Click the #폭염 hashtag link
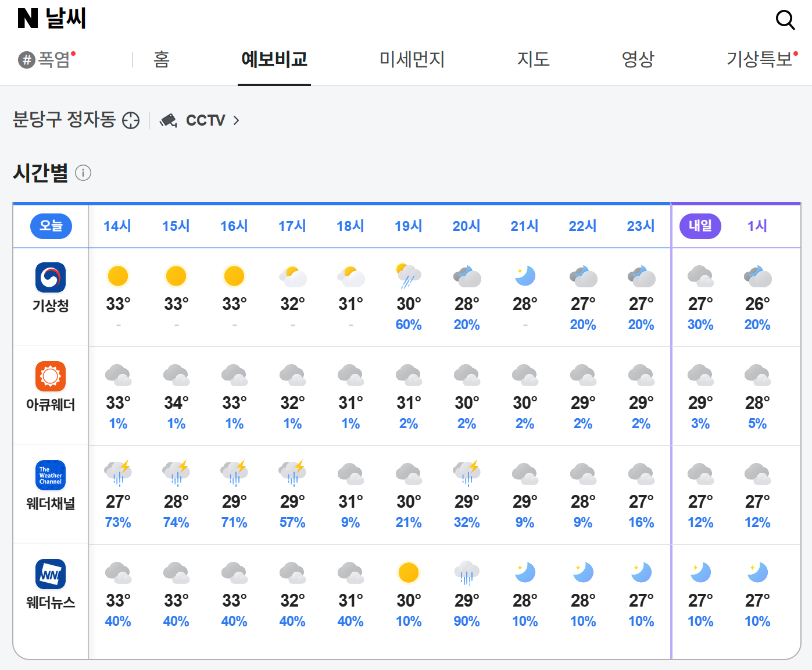The height and width of the screenshot is (670, 812). (x=49, y=59)
